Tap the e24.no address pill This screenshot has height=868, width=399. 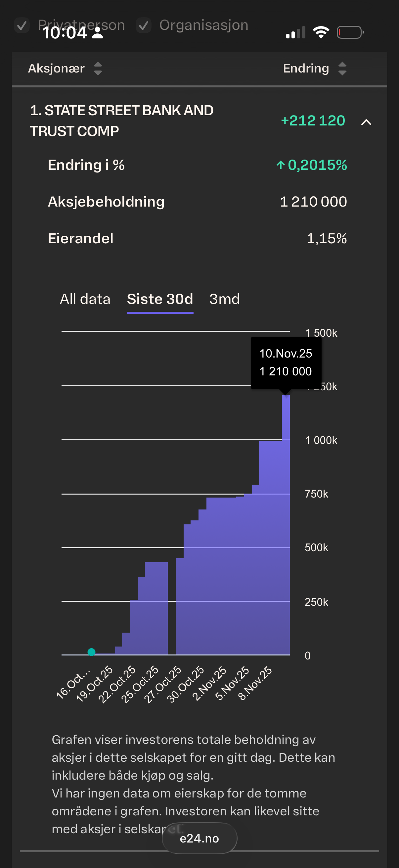(x=199, y=838)
